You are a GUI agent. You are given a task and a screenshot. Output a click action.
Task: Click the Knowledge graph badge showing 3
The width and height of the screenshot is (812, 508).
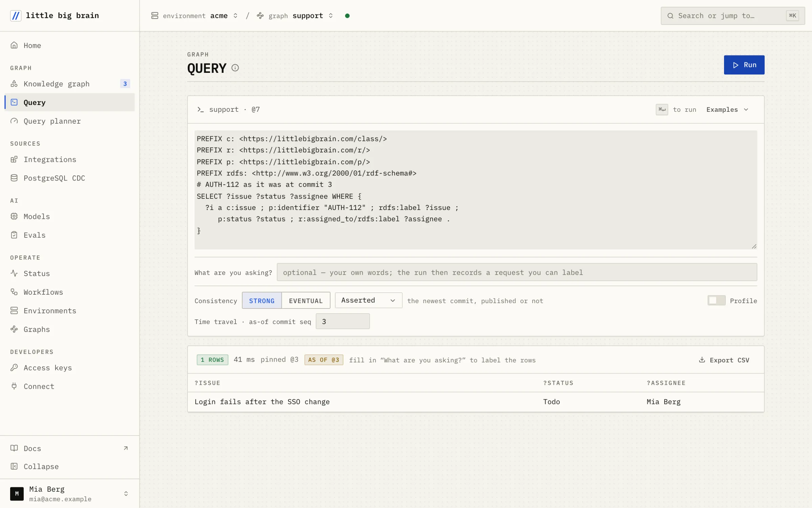pyautogui.click(x=125, y=84)
